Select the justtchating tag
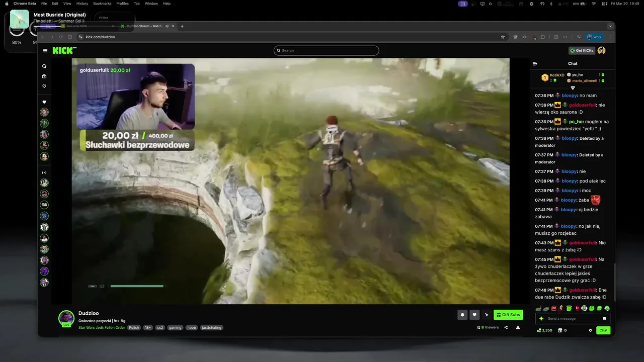 pyautogui.click(x=211, y=327)
